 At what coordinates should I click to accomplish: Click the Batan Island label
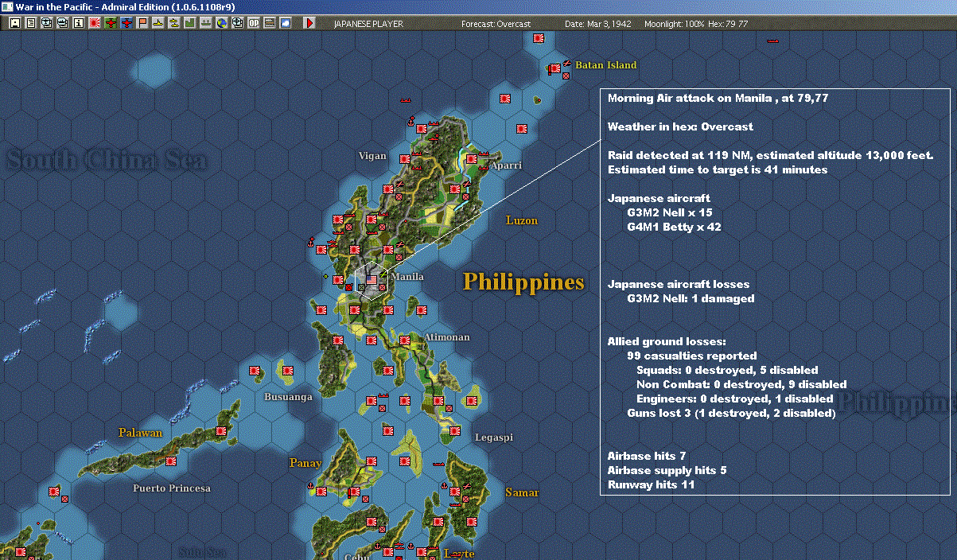pos(606,65)
